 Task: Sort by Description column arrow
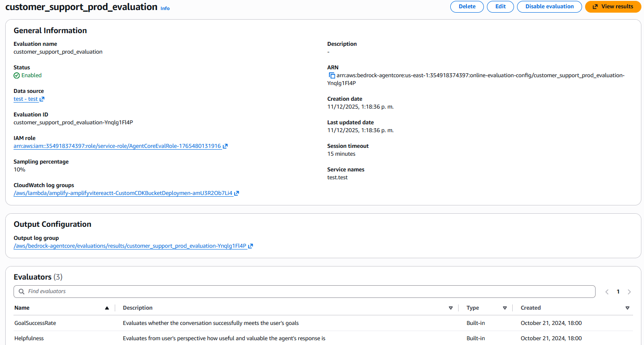tap(451, 308)
